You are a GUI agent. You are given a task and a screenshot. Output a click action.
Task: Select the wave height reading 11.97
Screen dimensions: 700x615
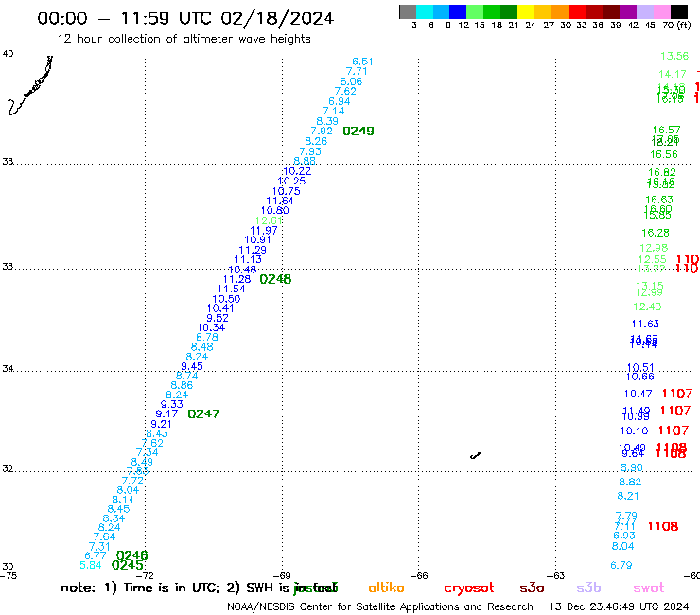264,231
